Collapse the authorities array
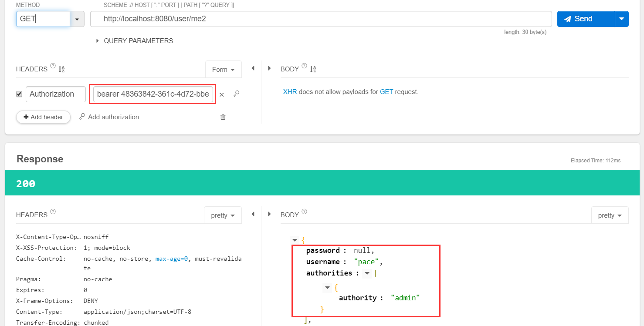Viewport: 644px width, 326px height. (367, 273)
